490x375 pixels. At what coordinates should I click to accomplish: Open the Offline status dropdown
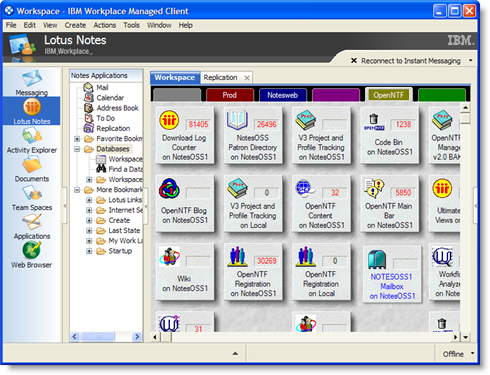[472, 353]
